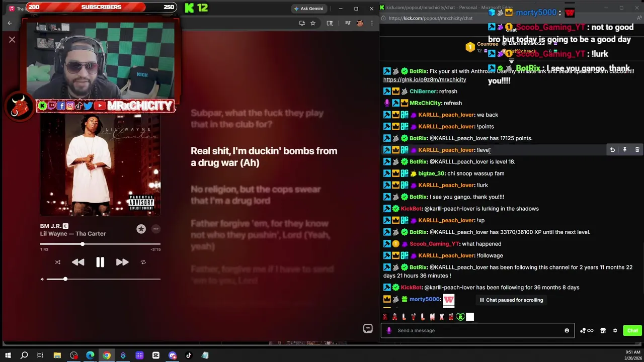Click the Tha Carter album artwork
Screen dimensions: 644x362
(x=100, y=165)
